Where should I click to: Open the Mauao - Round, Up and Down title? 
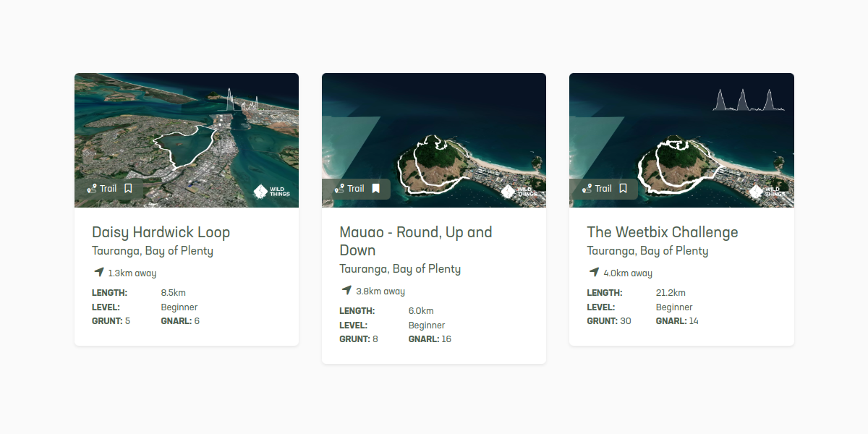(416, 241)
